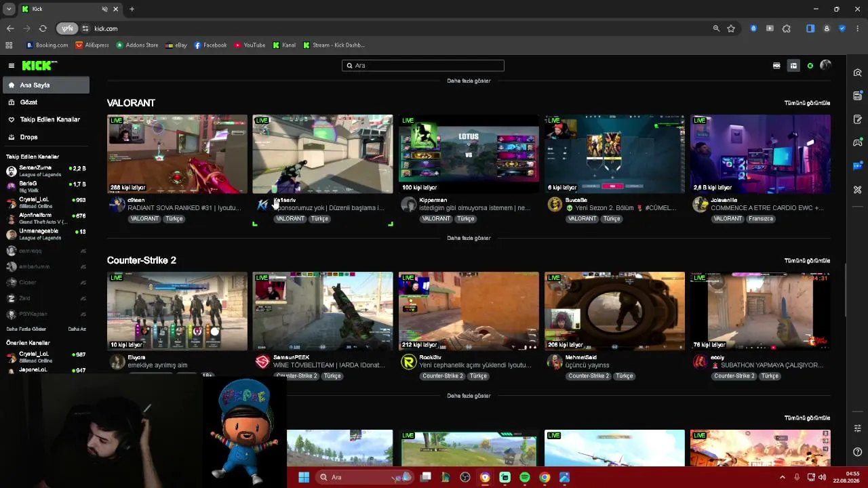Open the Facebook bookmark
The image size is (868, 488).
[210, 45]
